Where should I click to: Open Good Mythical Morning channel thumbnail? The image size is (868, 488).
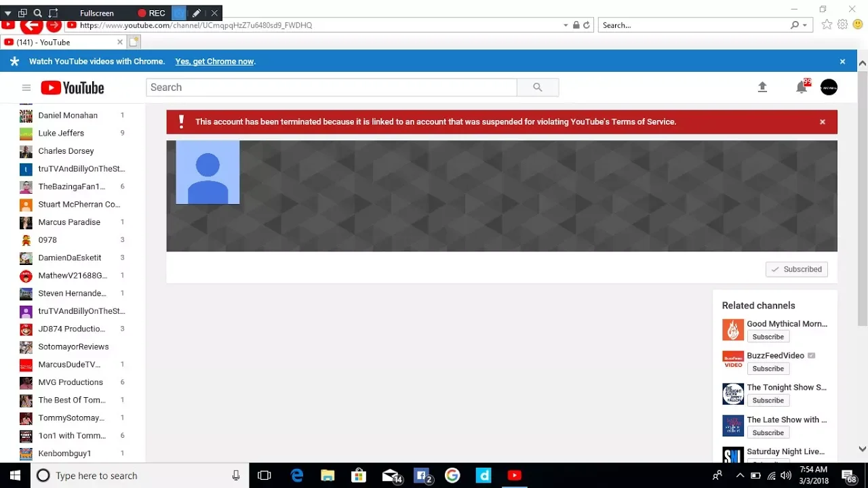point(733,330)
